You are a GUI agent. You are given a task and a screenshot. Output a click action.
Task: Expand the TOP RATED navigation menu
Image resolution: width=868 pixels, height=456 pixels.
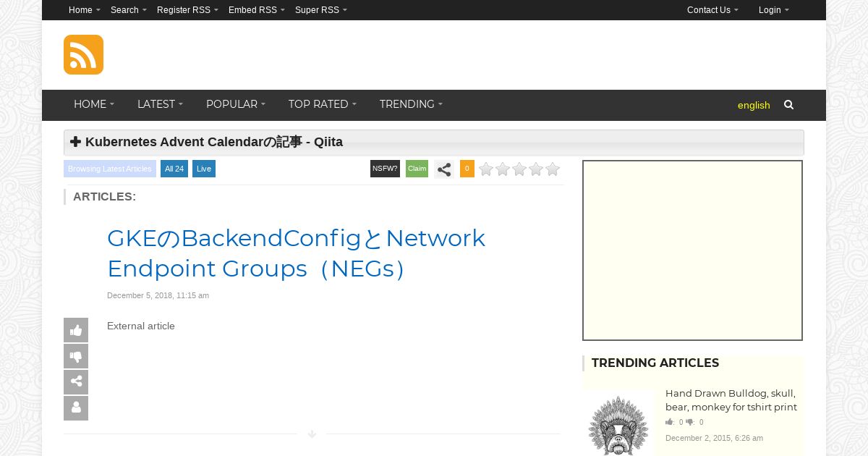coord(323,104)
